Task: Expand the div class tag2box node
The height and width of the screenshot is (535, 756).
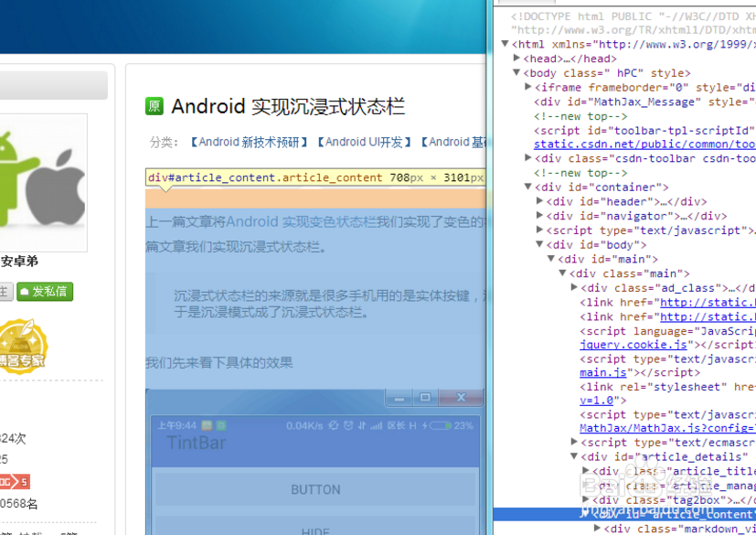Action: tap(585, 499)
